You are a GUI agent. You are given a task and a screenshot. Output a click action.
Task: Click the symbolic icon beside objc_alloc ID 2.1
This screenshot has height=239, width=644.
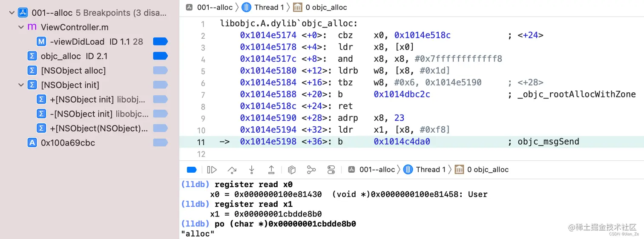click(32, 56)
